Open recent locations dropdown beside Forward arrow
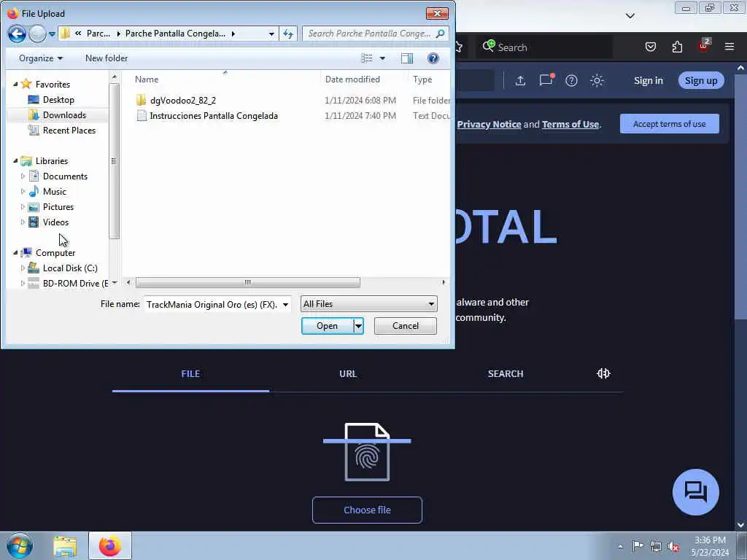The height and width of the screenshot is (560, 747). point(52,34)
